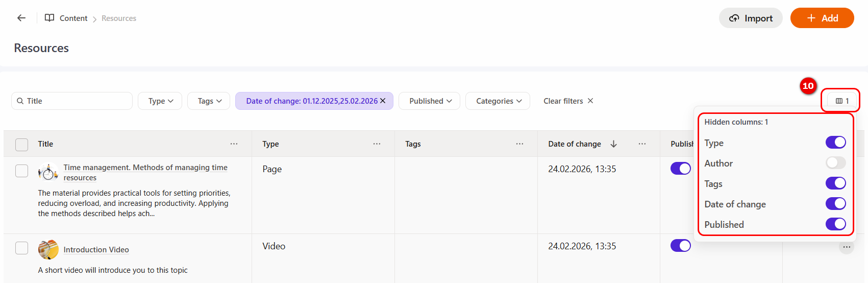Open the column visibility settings icon
Image resolution: width=868 pixels, height=283 pixels.
841,101
